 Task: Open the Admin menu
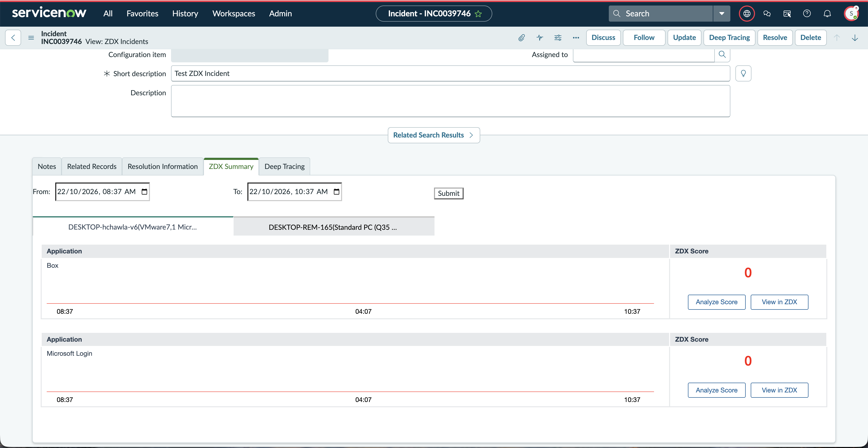click(280, 14)
